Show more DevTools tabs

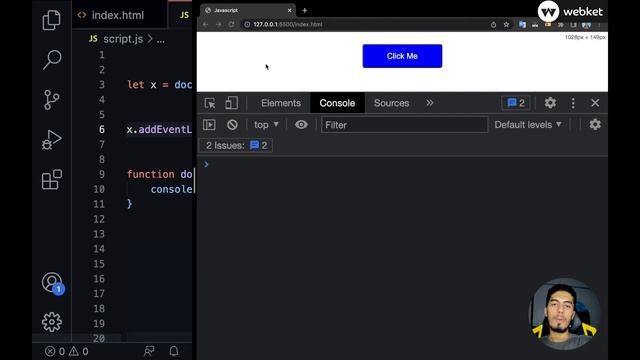pyautogui.click(x=430, y=103)
